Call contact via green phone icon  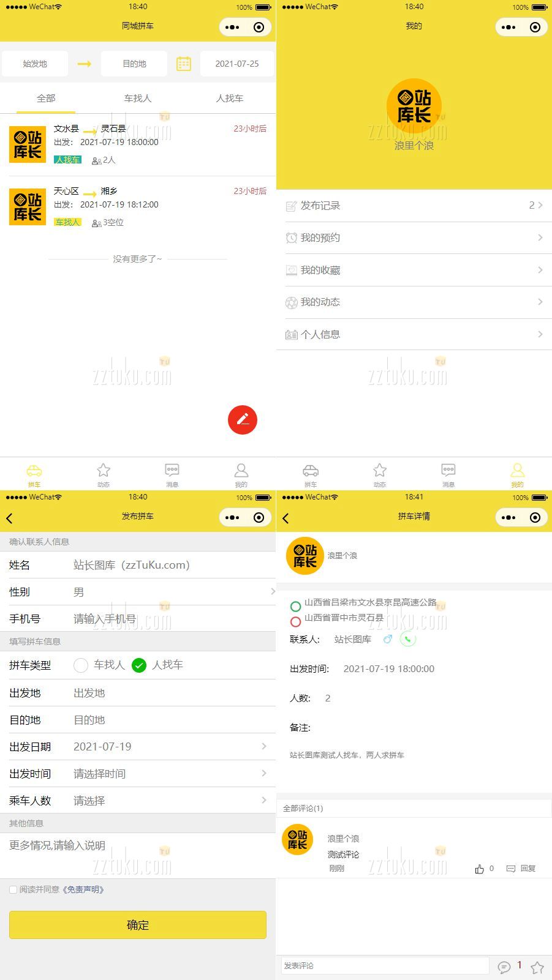point(408,639)
